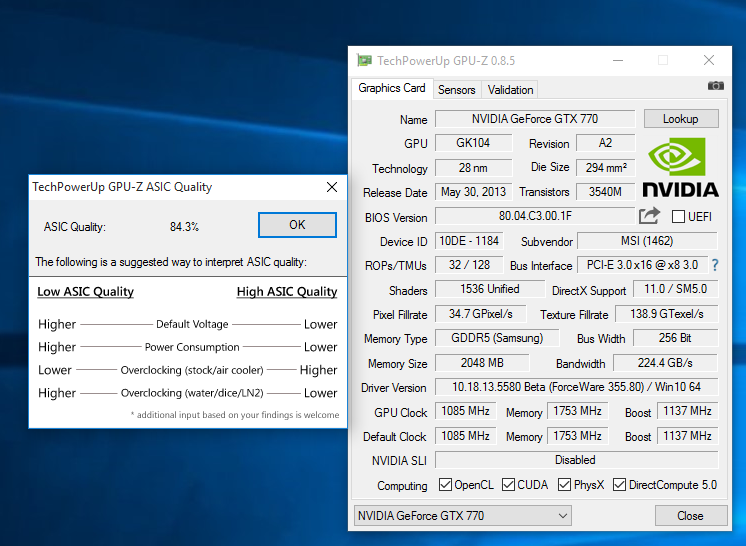Viewport: 746px width, 546px height.
Task: Click the GPU Clock row Memory field 1753 MHz
Action: click(578, 411)
